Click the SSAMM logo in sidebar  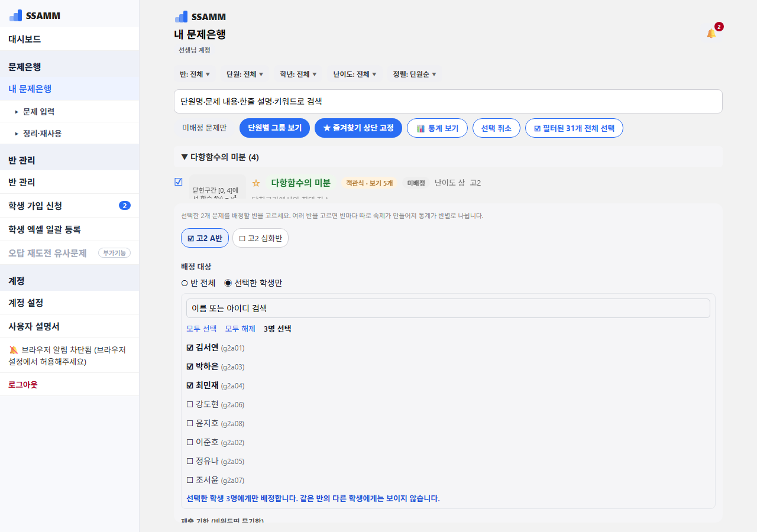click(x=35, y=15)
